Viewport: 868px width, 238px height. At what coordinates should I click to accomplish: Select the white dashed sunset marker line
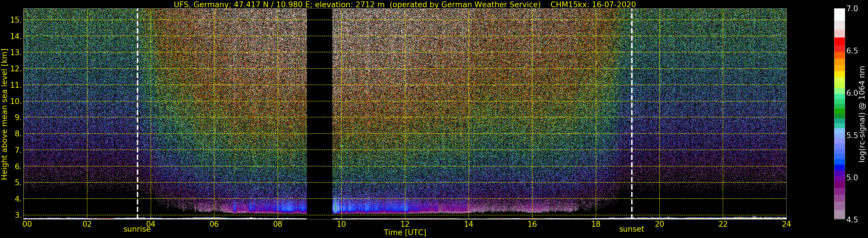631,114
